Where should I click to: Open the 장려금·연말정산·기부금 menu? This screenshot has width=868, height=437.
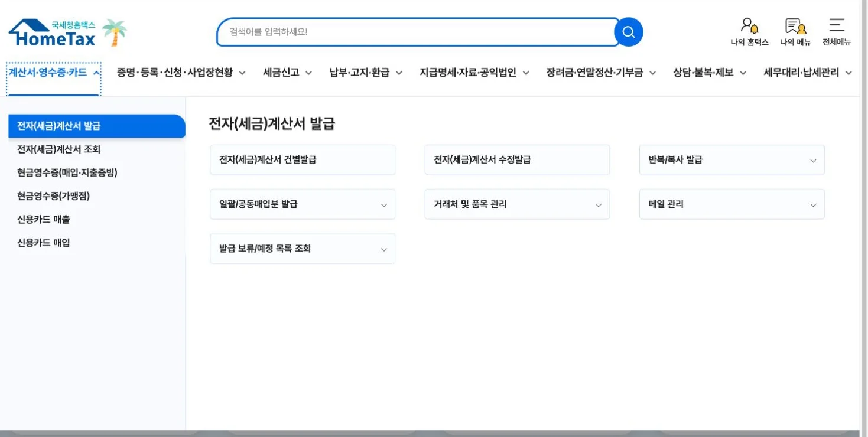click(x=601, y=73)
